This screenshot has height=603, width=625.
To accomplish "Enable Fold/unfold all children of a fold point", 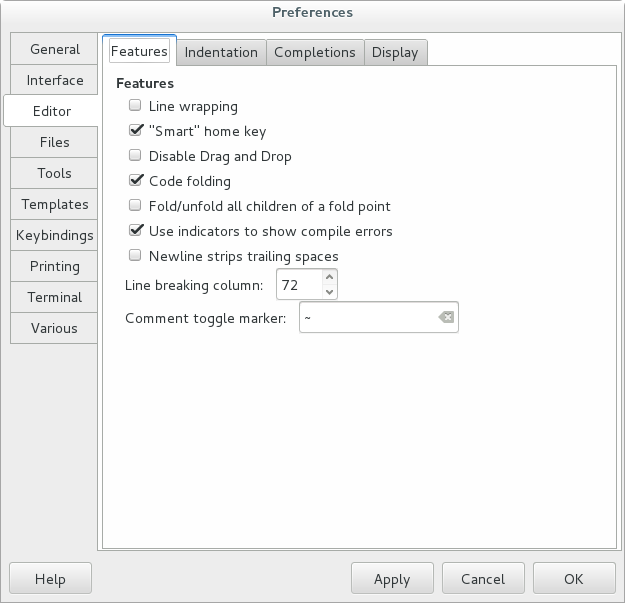I will (x=136, y=206).
